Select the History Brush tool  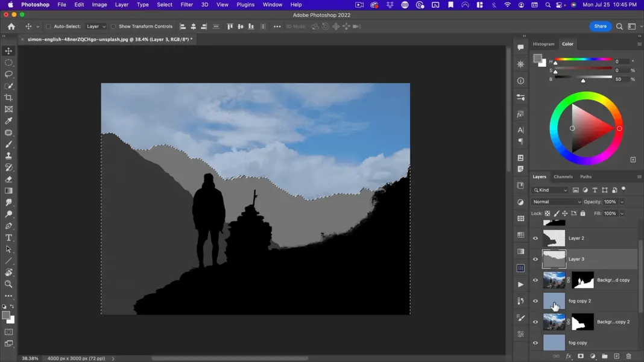click(8, 167)
